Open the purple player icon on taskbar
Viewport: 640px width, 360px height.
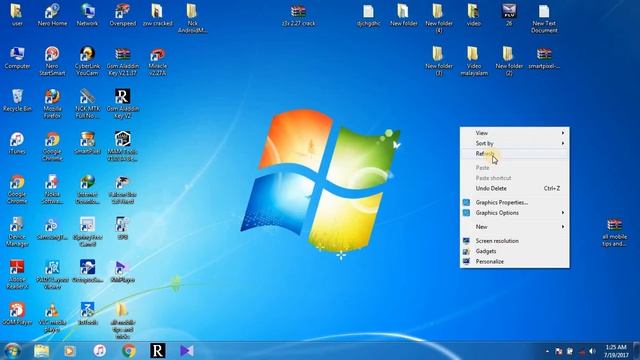click(187, 351)
